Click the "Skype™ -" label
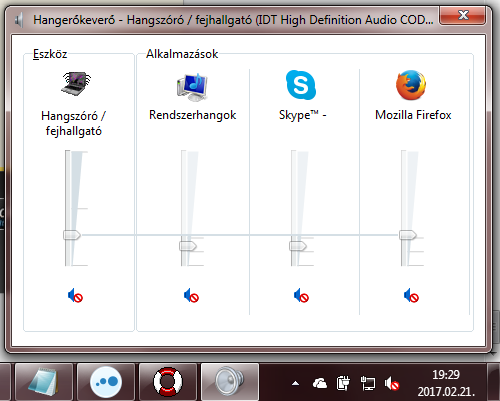This screenshot has height=401, width=500. click(303, 115)
